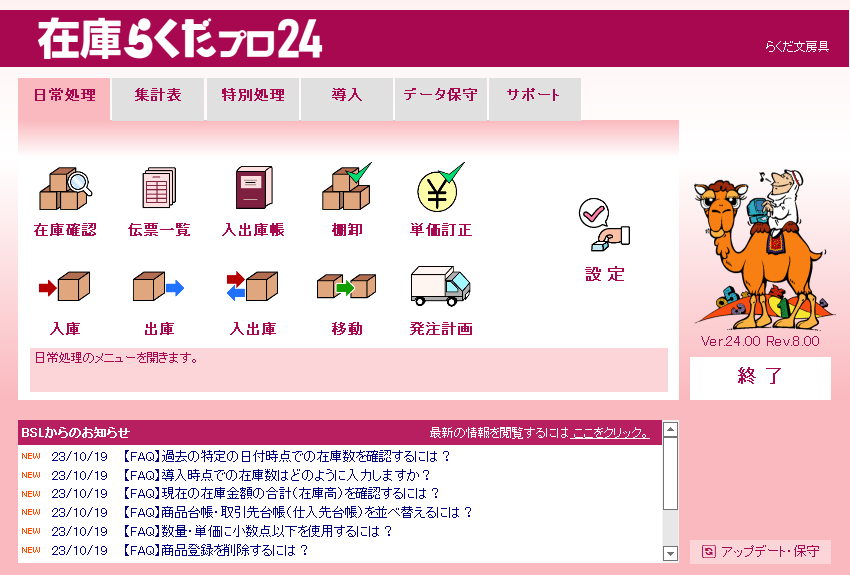This screenshot has height=575, width=850.
Task: Select the 出庫 outgoing stock icon
Action: coord(159,286)
